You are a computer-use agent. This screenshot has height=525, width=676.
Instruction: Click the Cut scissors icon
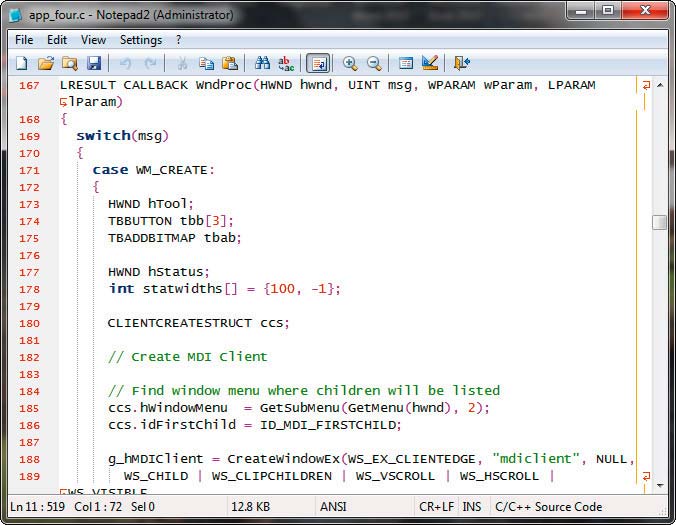[182, 63]
